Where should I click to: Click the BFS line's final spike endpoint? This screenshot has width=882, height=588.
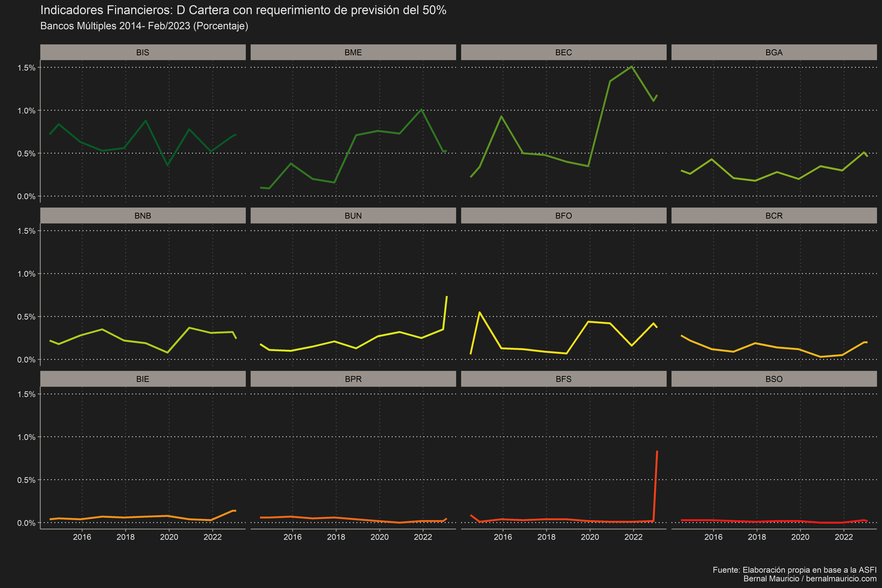[657, 451]
